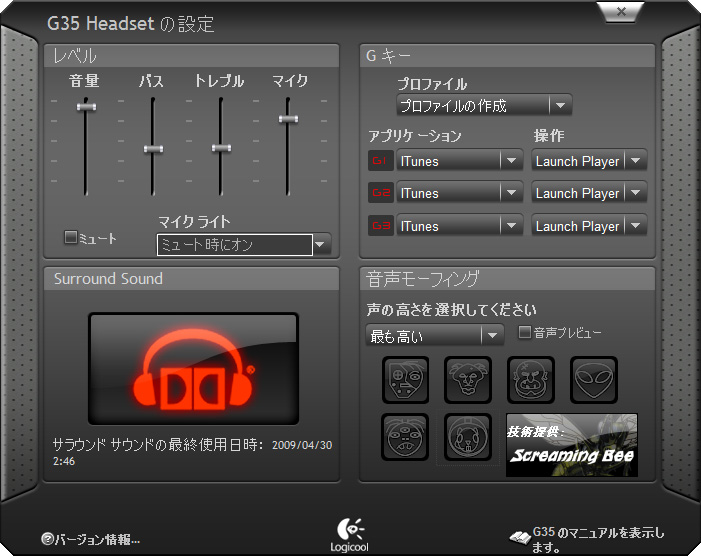Open the マイク ライト dropdown

244,244
